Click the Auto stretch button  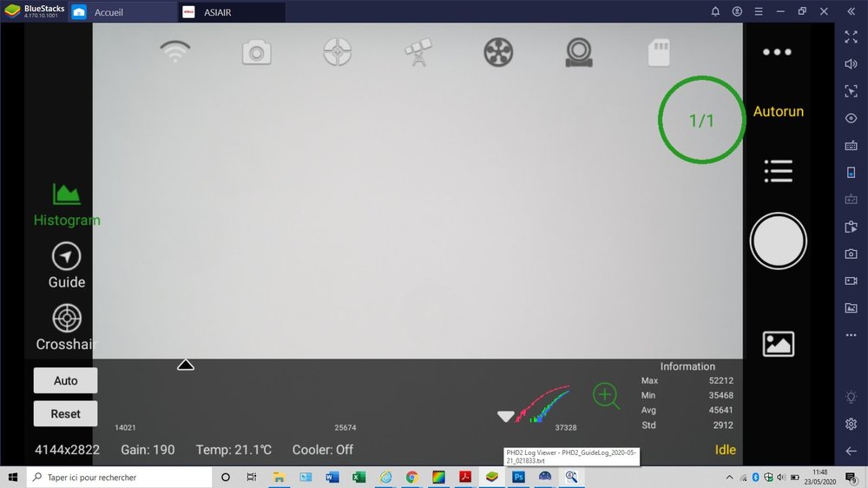point(65,380)
